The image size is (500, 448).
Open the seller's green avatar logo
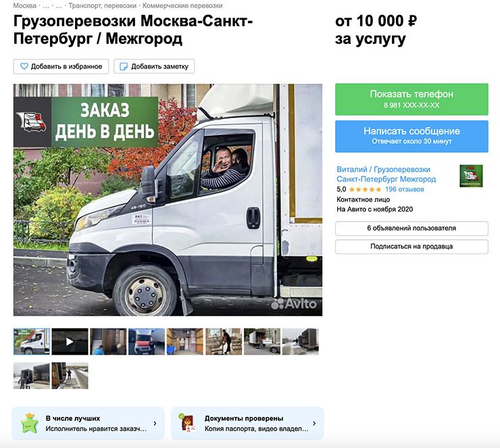pyautogui.click(x=471, y=176)
